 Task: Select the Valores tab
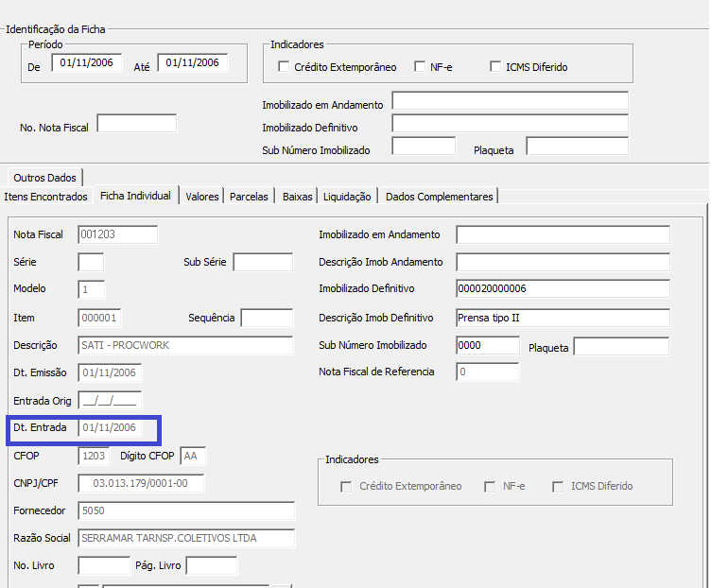202,197
